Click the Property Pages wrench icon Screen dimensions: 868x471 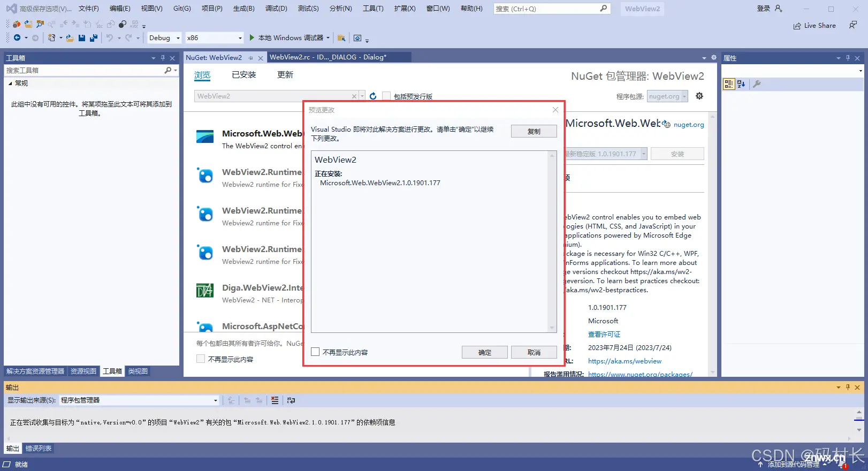pos(757,84)
